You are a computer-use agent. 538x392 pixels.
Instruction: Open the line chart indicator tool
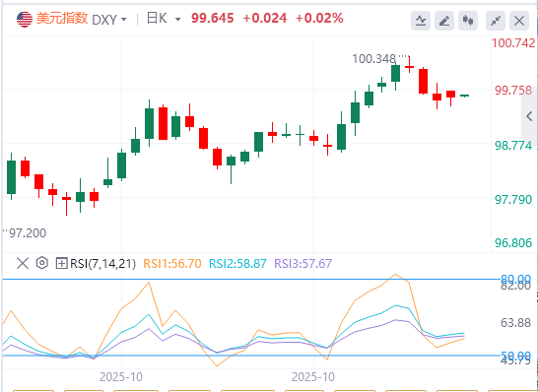point(421,21)
